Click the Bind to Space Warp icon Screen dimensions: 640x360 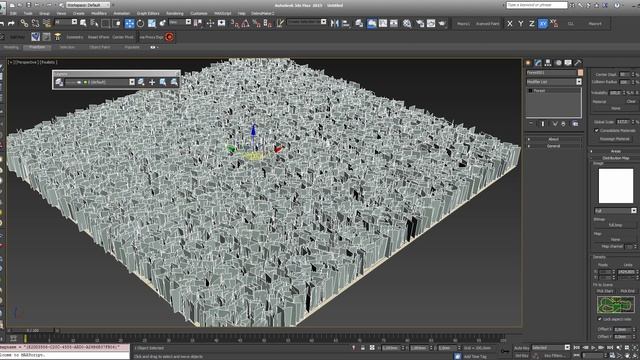click(x=47, y=23)
